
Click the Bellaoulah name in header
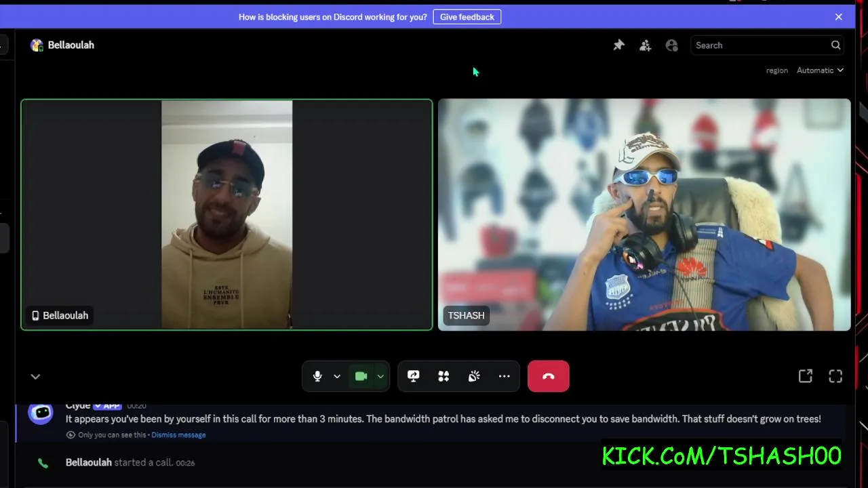point(71,45)
